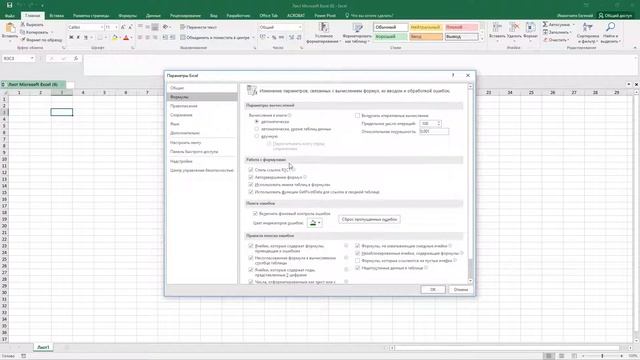Viewport: 640px width, 360px height.
Task: Open the File (Файл) tab
Action: (10, 16)
